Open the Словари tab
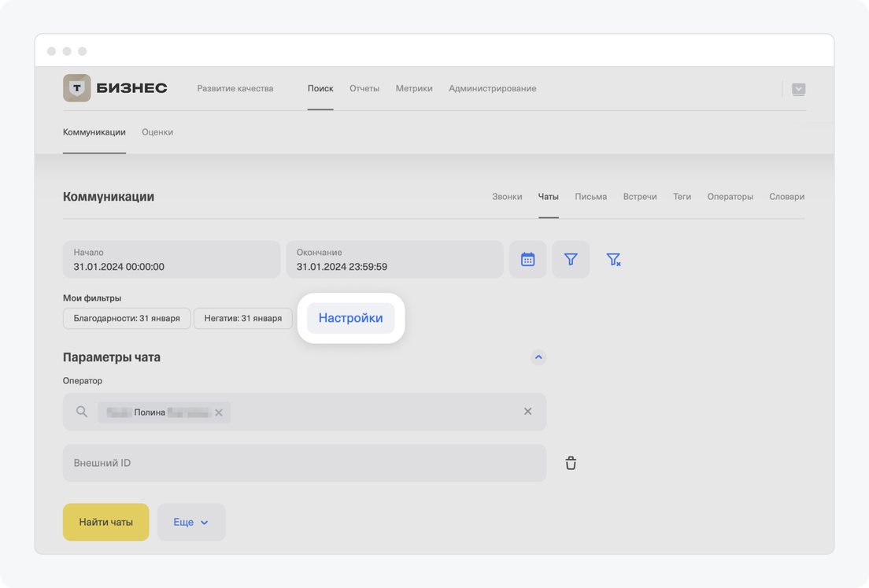This screenshot has width=869, height=588. click(786, 197)
